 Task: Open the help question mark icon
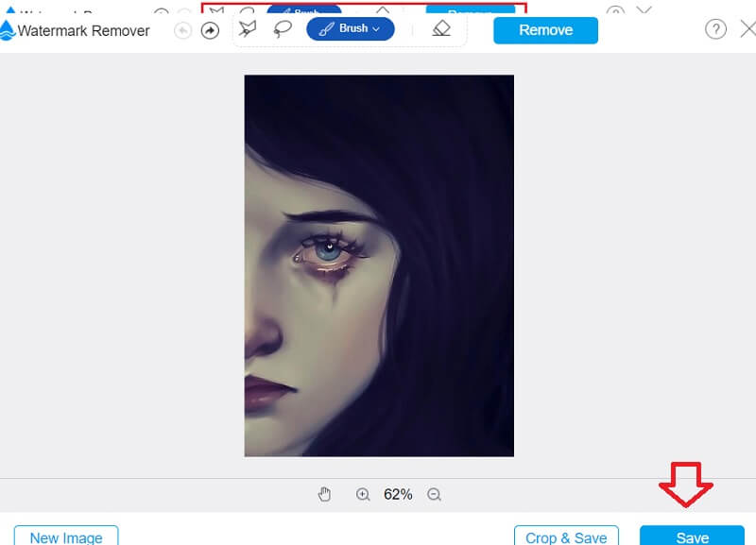(x=716, y=29)
